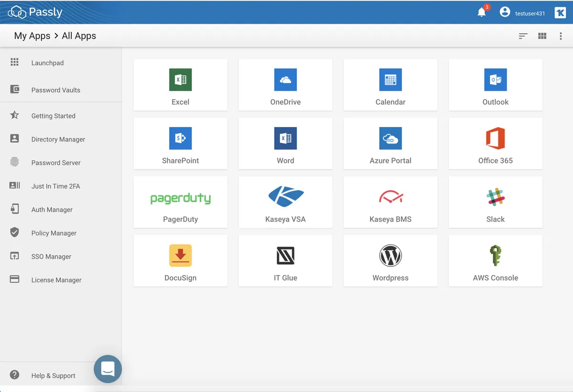Click the Password Server fingerprint icon

15,162
